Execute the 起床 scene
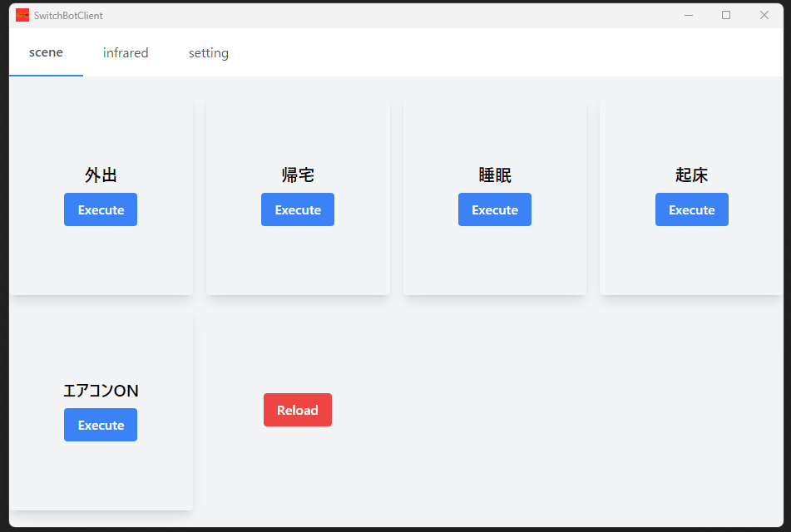The width and height of the screenshot is (791, 532). (x=691, y=209)
